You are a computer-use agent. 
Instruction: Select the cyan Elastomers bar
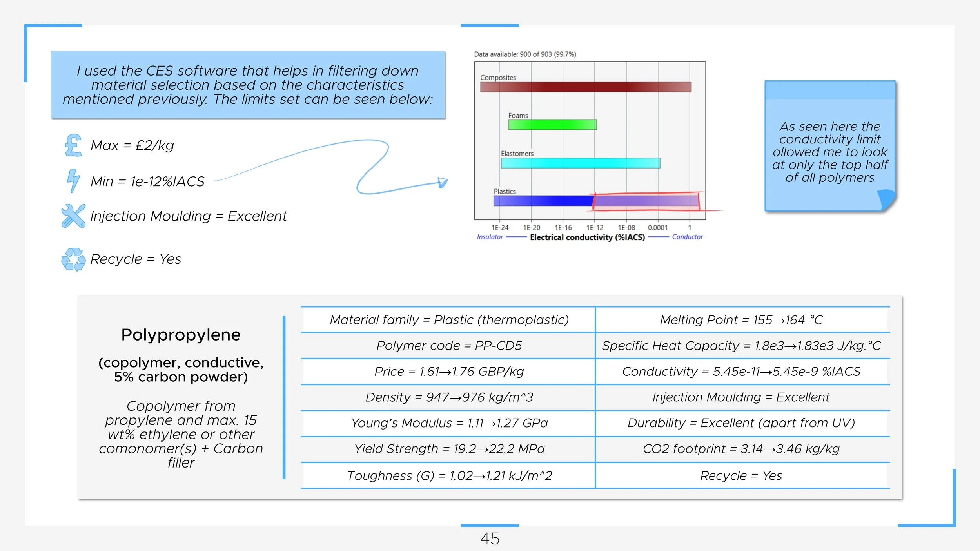pyautogui.click(x=580, y=163)
